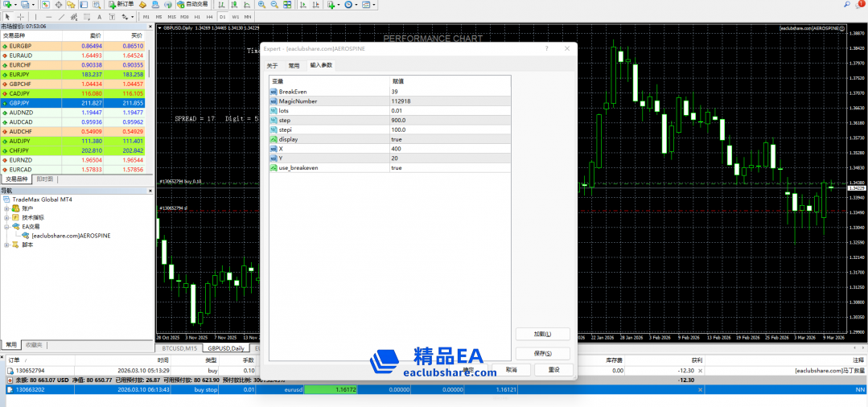Select the trendline drawing tool
This screenshot has height=407, width=868.
point(62,16)
